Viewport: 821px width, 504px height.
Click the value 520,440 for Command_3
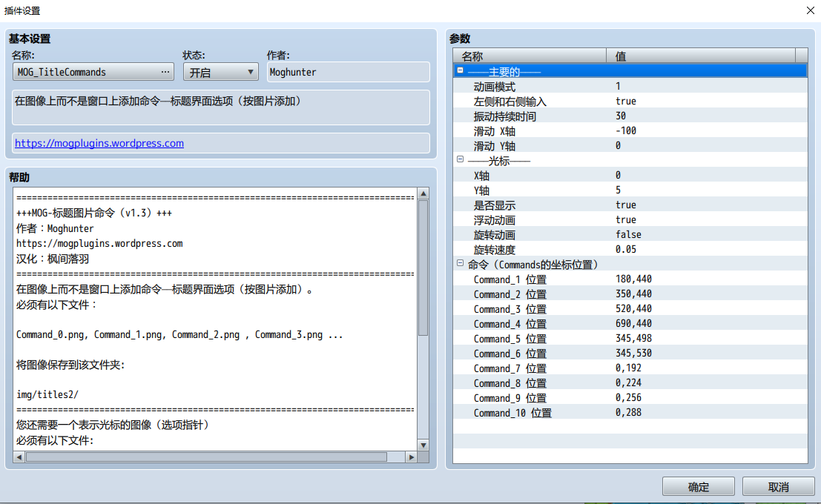(633, 309)
